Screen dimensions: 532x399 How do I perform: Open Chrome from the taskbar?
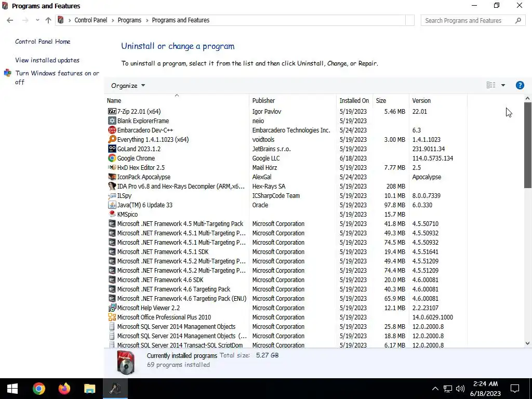38,389
